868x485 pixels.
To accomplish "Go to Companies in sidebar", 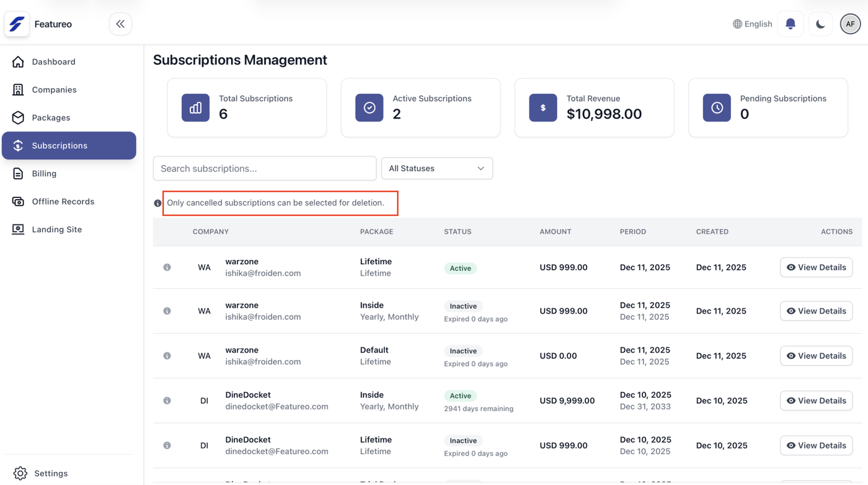I will coord(54,90).
